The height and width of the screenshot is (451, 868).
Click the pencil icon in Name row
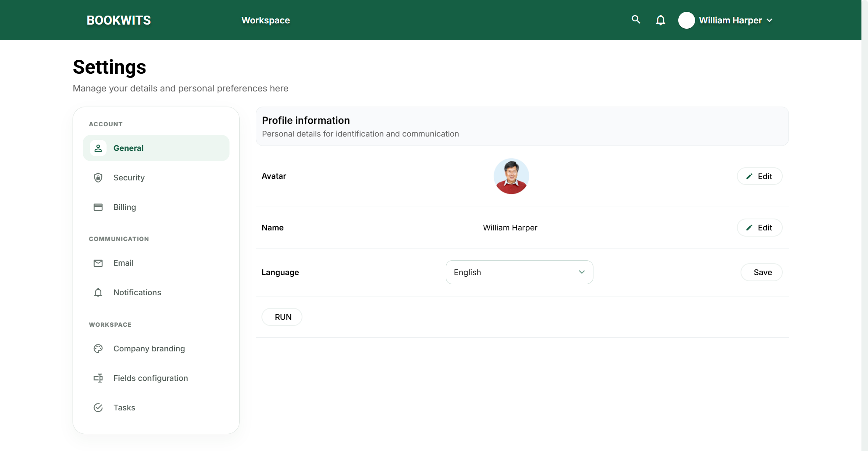pos(749,228)
